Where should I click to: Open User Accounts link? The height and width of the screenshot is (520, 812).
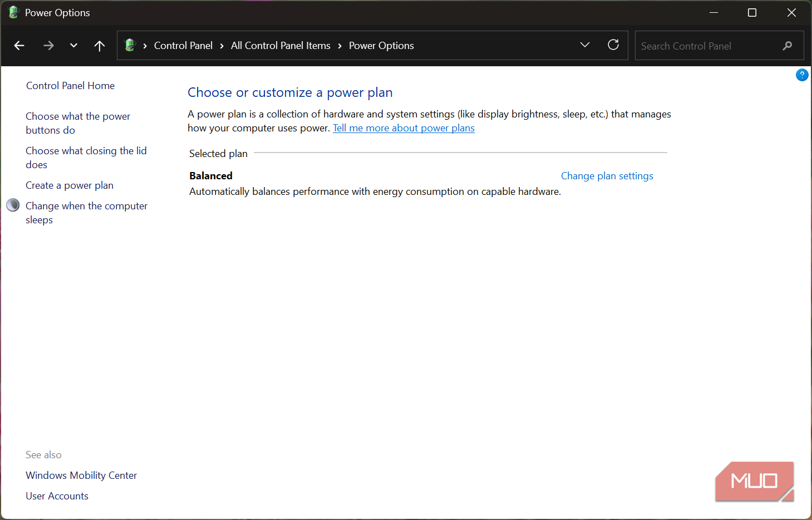pos(57,496)
